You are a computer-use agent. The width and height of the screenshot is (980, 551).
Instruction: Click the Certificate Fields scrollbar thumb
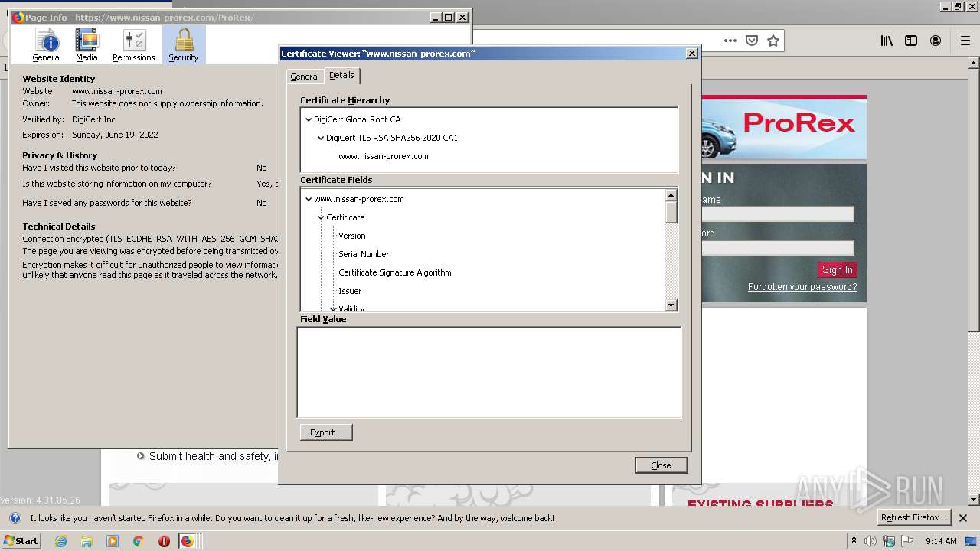[x=671, y=212]
